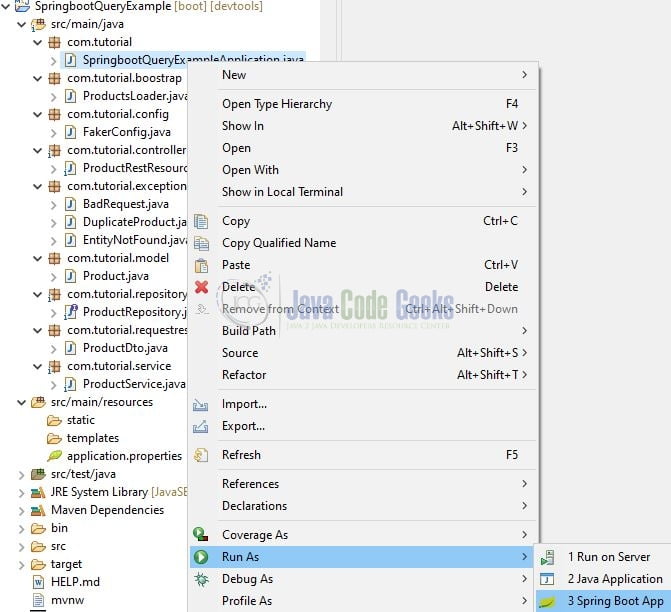
Task: Select ProductService.java in the tree
Action: (134, 384)
